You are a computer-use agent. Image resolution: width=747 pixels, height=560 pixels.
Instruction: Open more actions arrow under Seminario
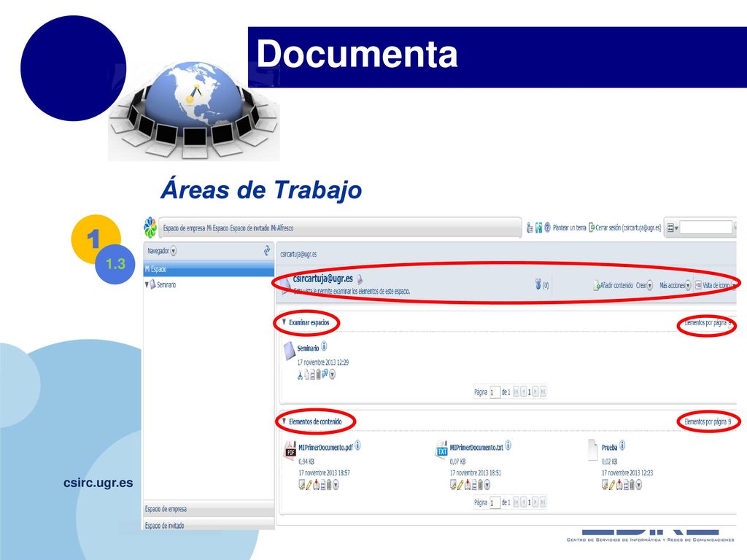[x=332, y=375]
